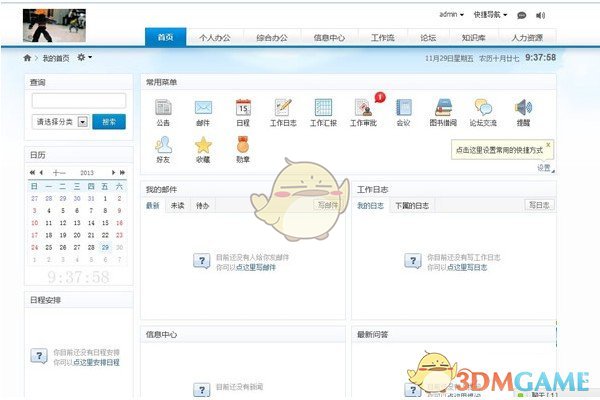Open the 请选择分类 category dropdown
This screenshot has width=600, height=400.
coord(60,122)
